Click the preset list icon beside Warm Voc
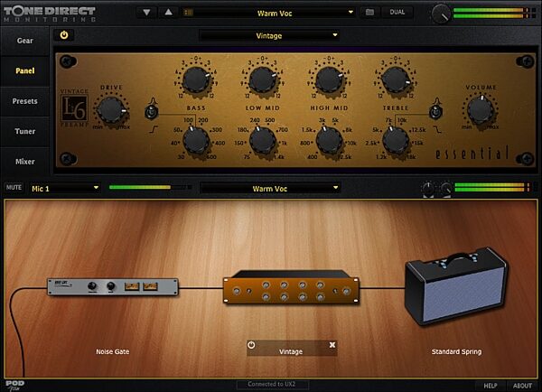 pyautogui.click(x=189, y=13)
